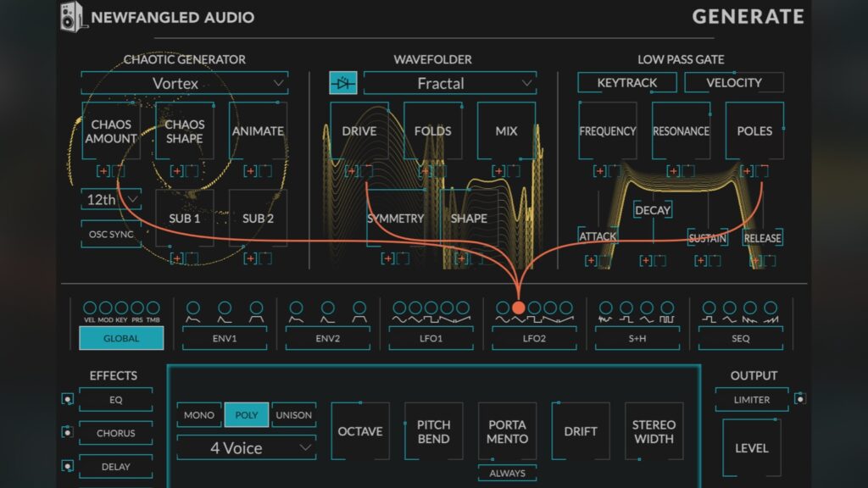868x488 pixels.
Task: Open the DELAY effect panel
Action: coord(115,467)
